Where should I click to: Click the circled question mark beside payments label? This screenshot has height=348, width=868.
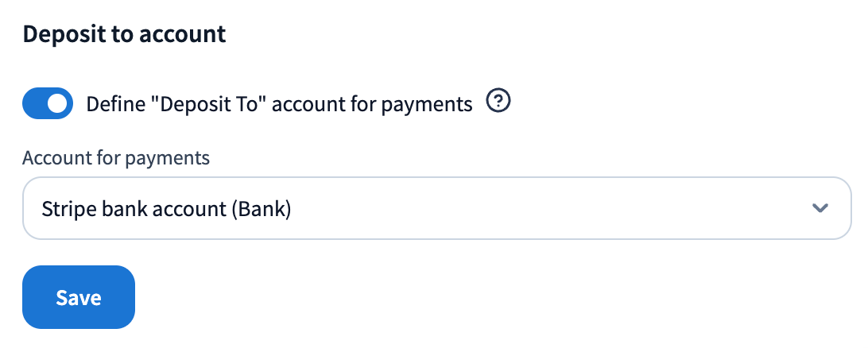click(x=498, y=102)
